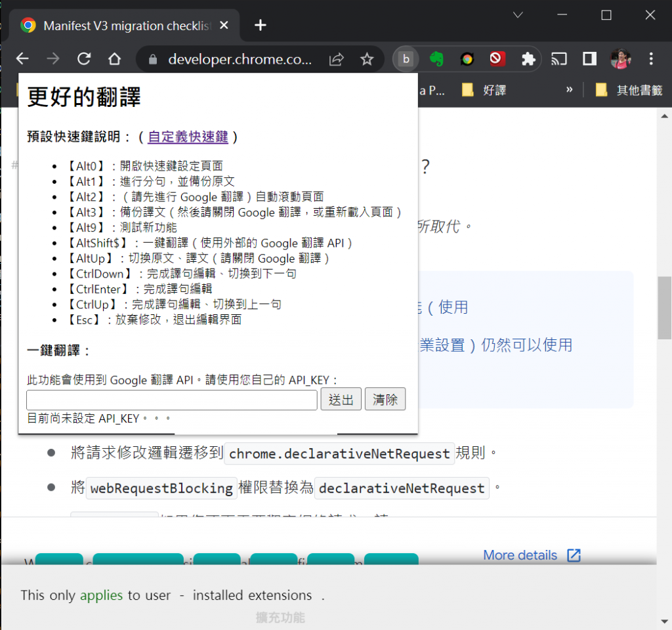Click the 【CtrlUp】 切換到上一句 line

173,304
